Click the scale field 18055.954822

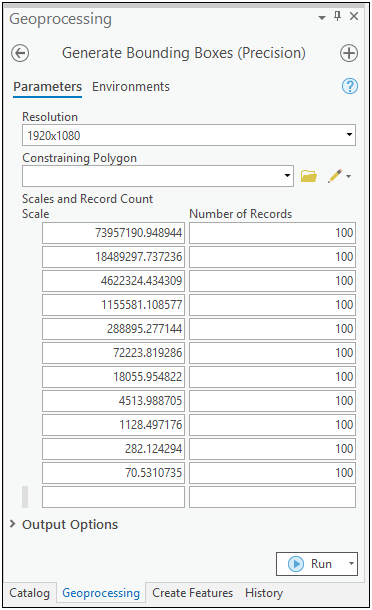[113, 377]
